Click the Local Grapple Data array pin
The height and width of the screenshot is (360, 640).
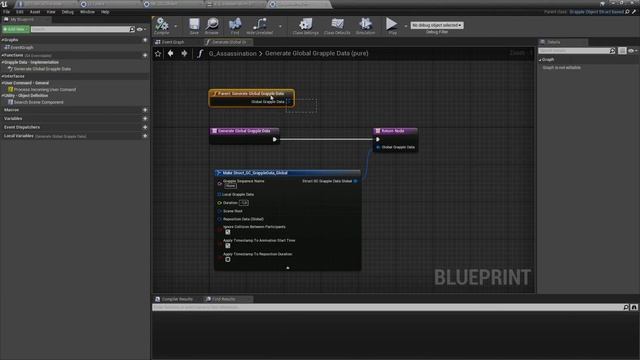219,195
